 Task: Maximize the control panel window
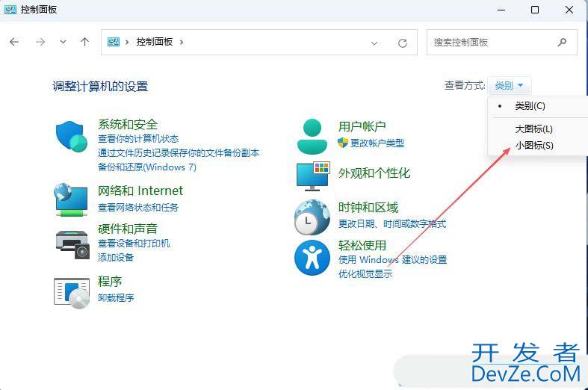(535, 10)
